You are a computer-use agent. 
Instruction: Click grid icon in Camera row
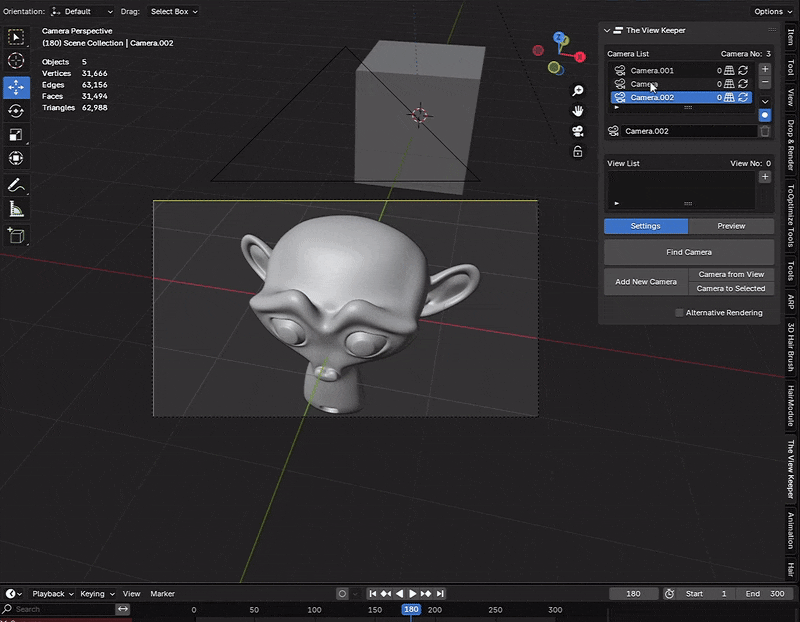[730, 84]
